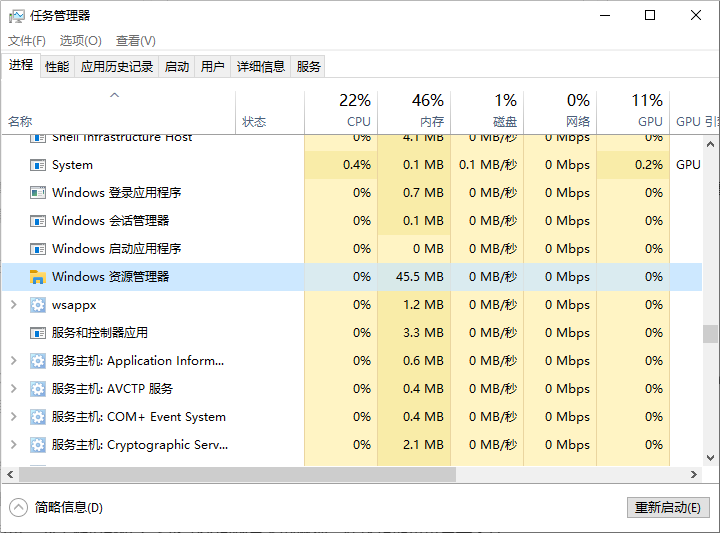
Task: Select the Windows 资源管理器 process name
Action: (111, 277)
